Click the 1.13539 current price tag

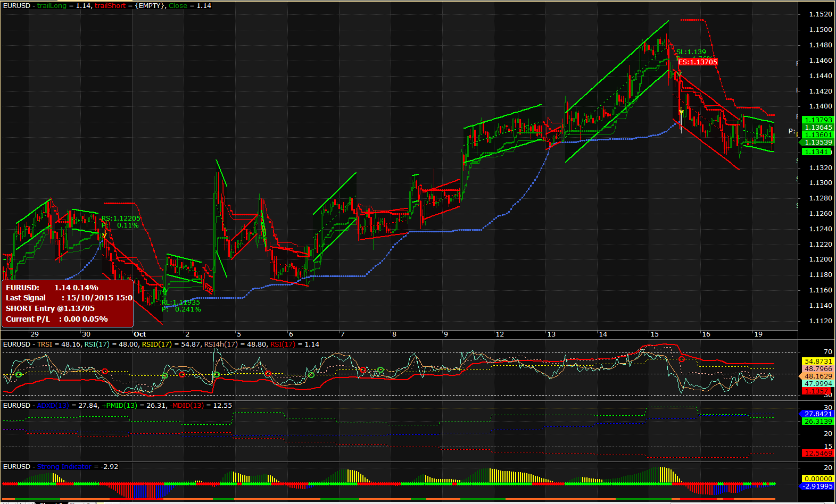click(x=817, y=142)
